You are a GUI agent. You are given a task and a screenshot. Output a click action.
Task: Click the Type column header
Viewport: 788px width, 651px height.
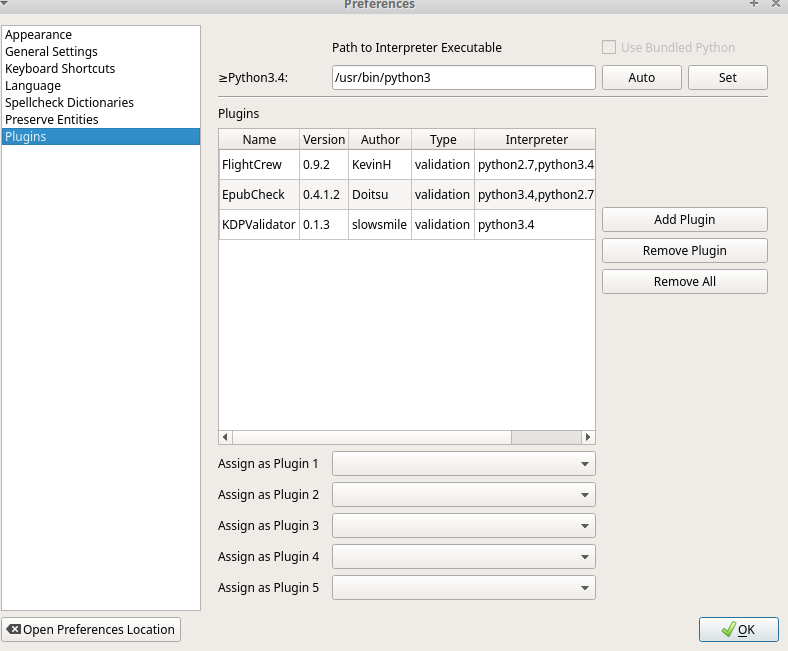click(x=443, y=139)
